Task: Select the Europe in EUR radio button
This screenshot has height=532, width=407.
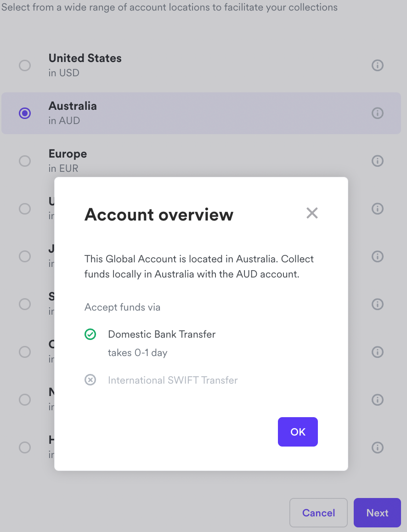Action: [x=25, y=161]
